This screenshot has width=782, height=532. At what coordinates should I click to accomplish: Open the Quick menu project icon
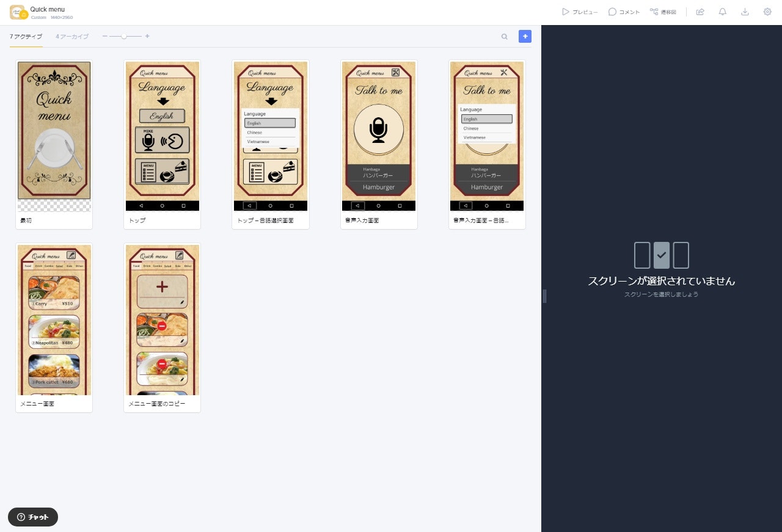click(18, 12)
